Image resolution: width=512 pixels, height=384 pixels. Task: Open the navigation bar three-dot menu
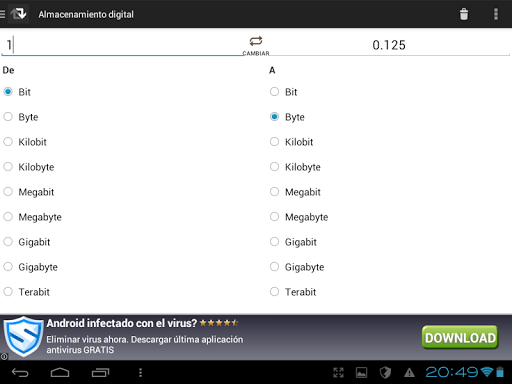[x=140, y=372]
